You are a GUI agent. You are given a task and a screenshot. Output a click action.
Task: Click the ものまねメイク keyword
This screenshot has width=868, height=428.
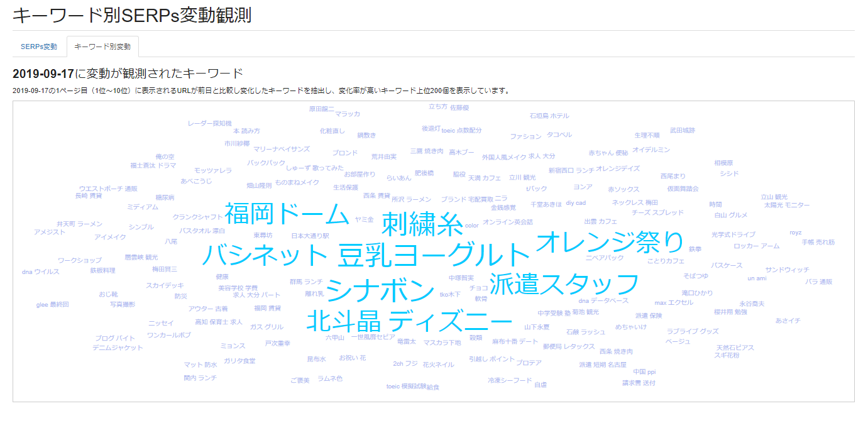(x=297, y=182)
